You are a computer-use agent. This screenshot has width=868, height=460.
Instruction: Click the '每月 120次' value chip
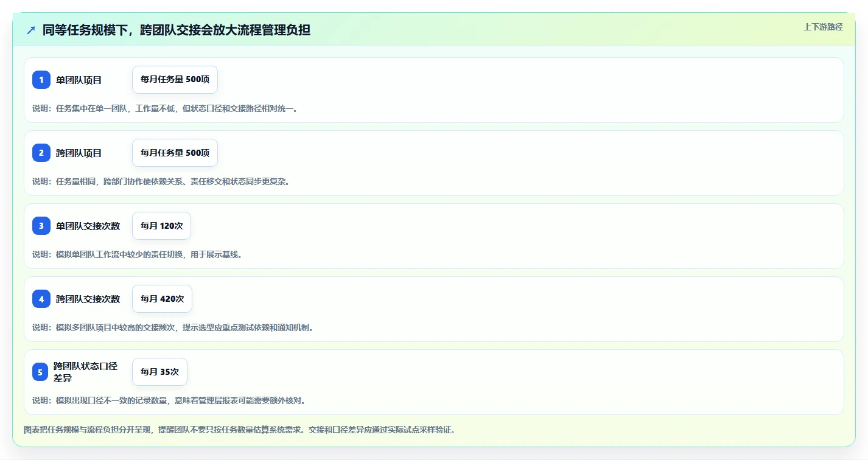point(161,226)
